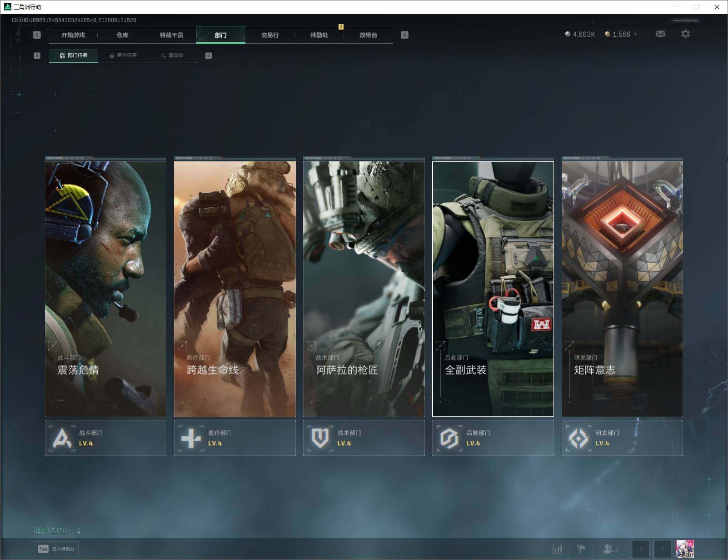The width and height of the screenshot is (728, 560).
Task: Click the 战斗部门 LV.4 button
Action: coord(105,438)
